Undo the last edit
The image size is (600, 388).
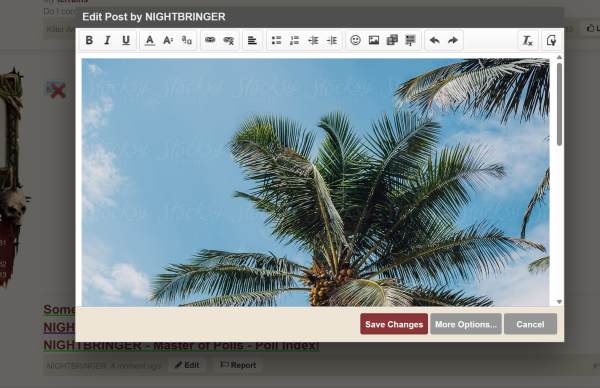(434, 40)
